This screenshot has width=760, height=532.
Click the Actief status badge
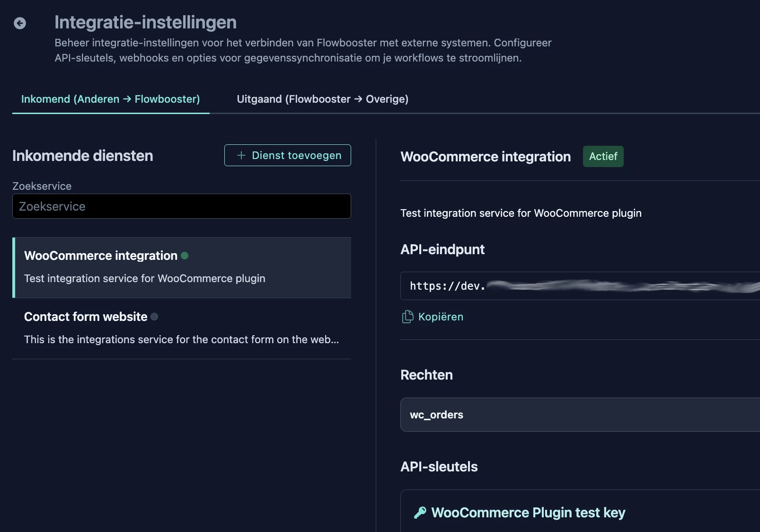(603, 157)
